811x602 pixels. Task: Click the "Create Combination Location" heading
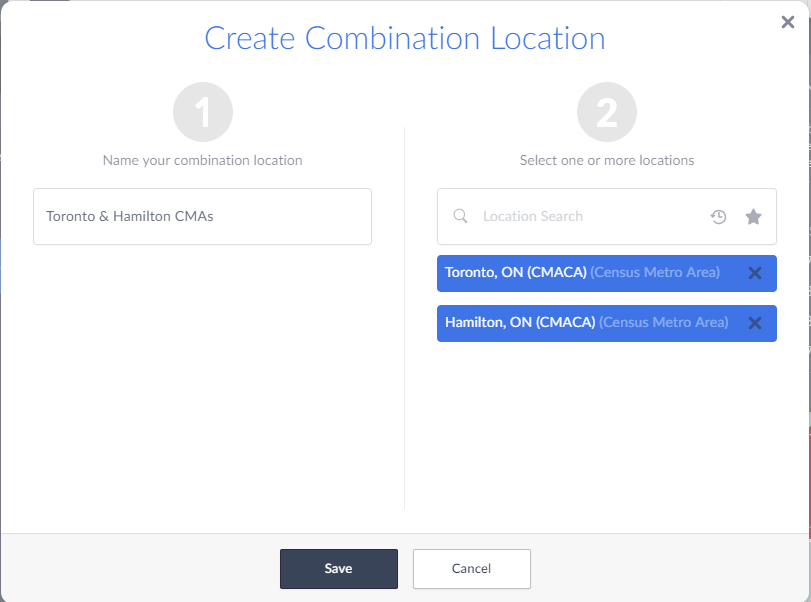[x=405, y=38]
